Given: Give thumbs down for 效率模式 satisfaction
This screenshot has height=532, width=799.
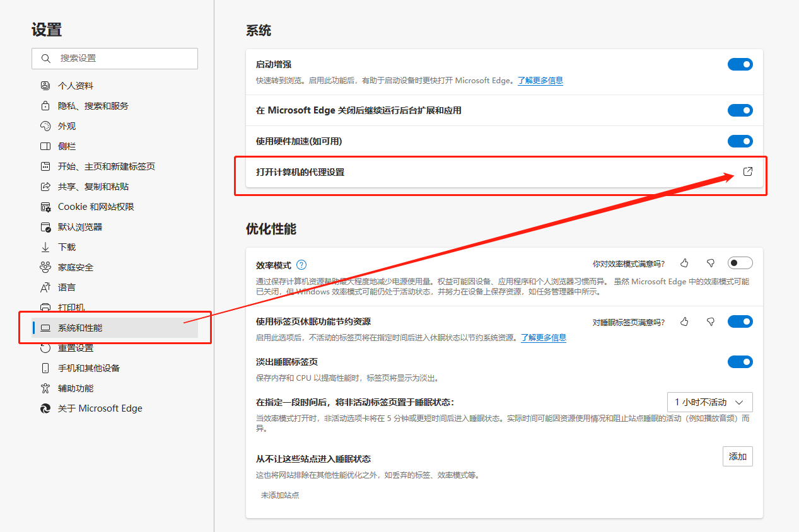Looking at the screenshot, I should [711, 263].
